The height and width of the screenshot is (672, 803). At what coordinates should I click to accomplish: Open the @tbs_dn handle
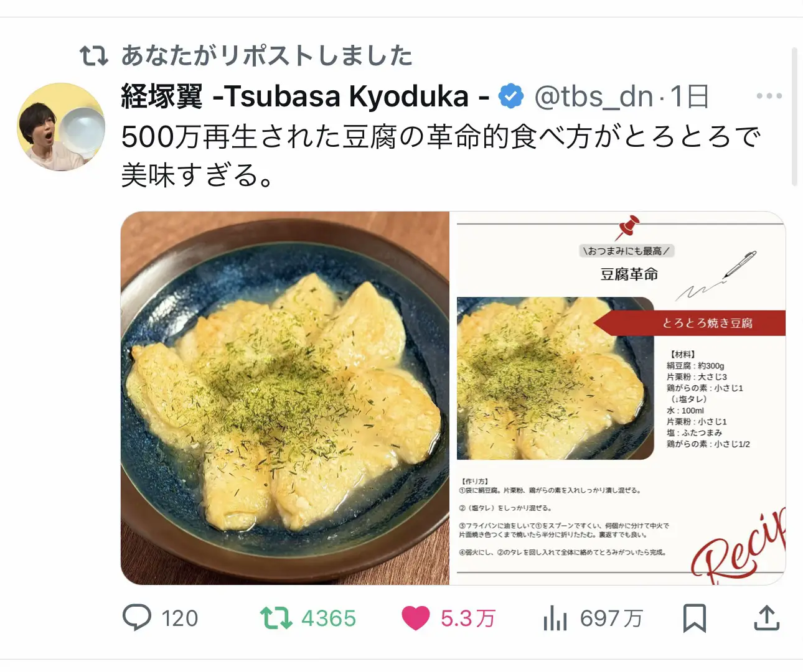[x=593, y=96]
